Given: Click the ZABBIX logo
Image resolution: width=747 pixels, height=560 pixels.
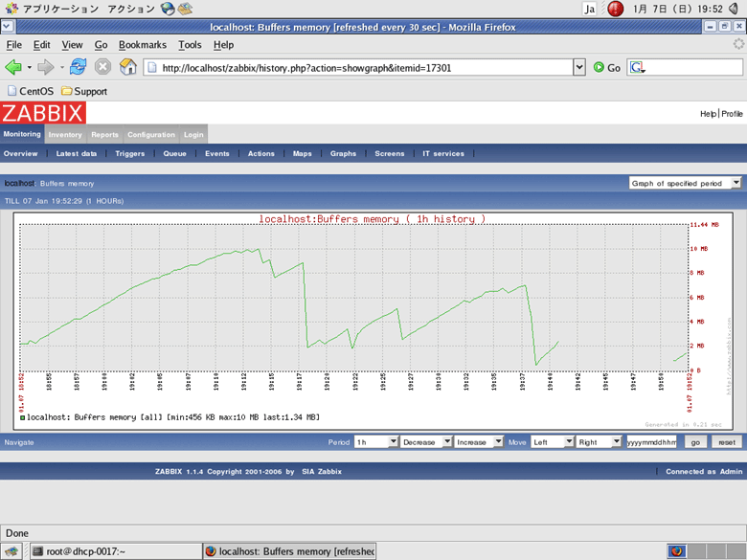Looking at the screenshot, I should tap(43, 113).
